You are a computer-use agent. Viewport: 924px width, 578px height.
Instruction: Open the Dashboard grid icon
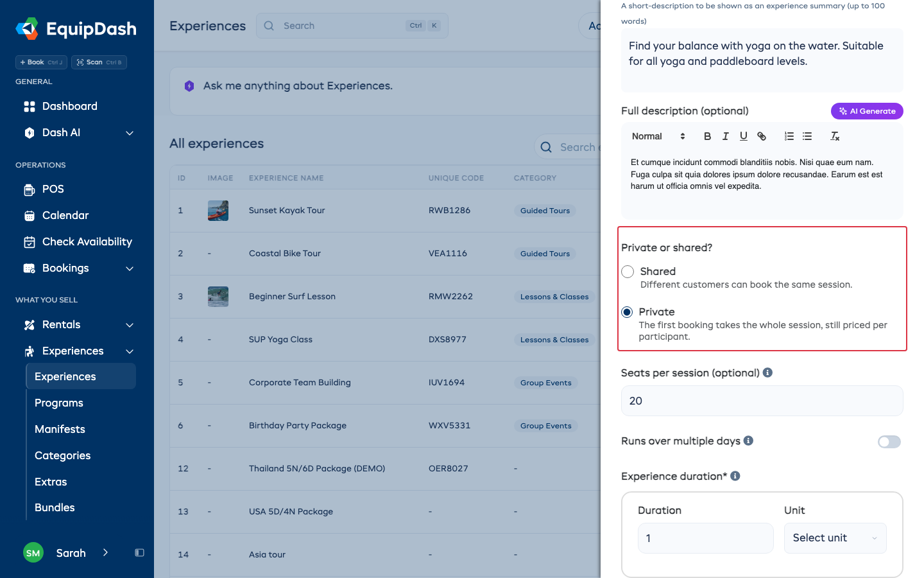pyautogui.click(x=30, y=107)
